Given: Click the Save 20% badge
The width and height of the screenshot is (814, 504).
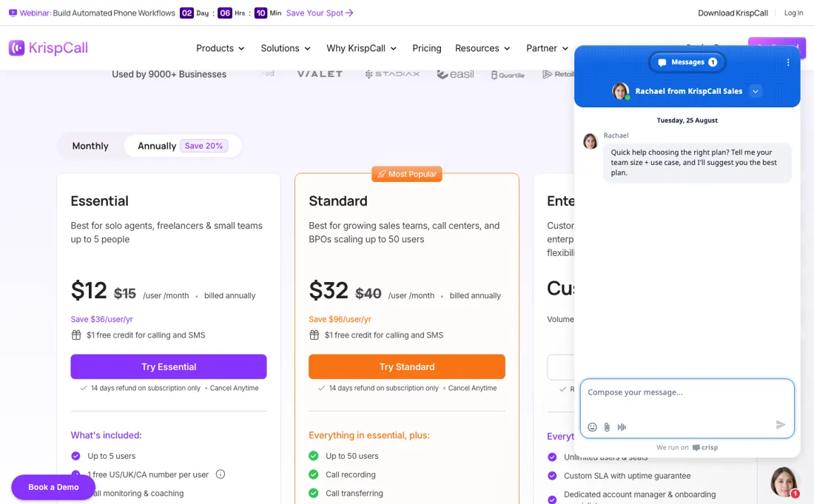Looking at the screenshot, I should tap(203, 146).
